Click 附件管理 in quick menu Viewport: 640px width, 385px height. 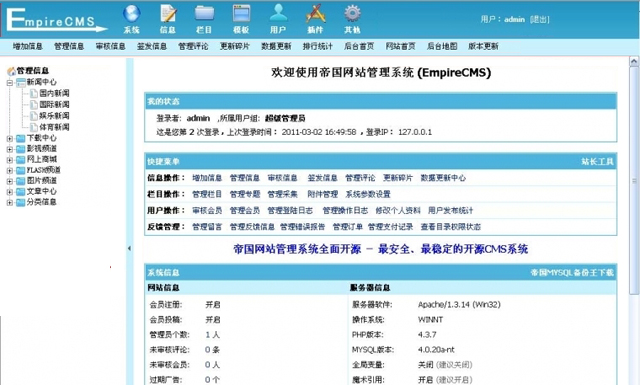point(322,194)
